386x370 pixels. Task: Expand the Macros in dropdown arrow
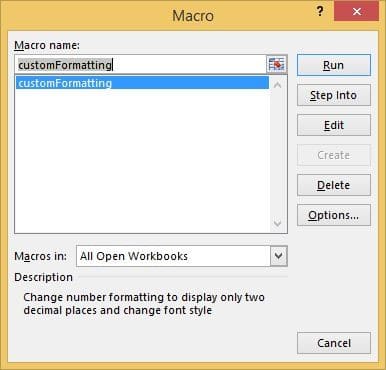(279, 256)
